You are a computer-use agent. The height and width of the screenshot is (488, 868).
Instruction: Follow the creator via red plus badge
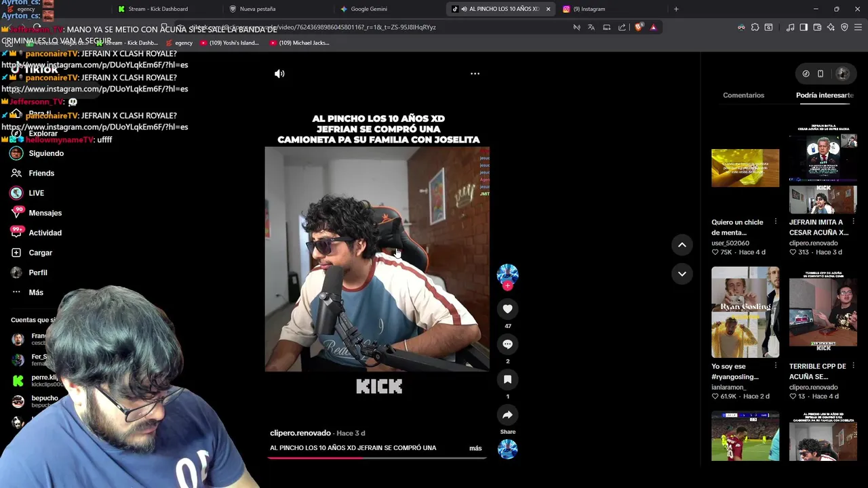pyautogui.click(x=507, y=286)
